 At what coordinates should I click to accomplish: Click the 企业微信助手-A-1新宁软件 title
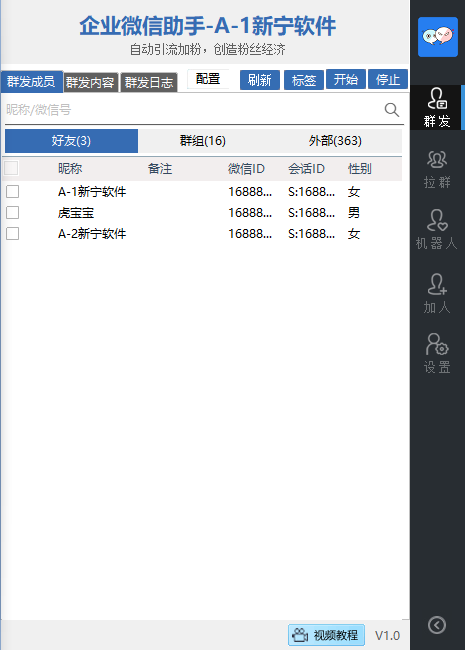[x=208, y=26]
